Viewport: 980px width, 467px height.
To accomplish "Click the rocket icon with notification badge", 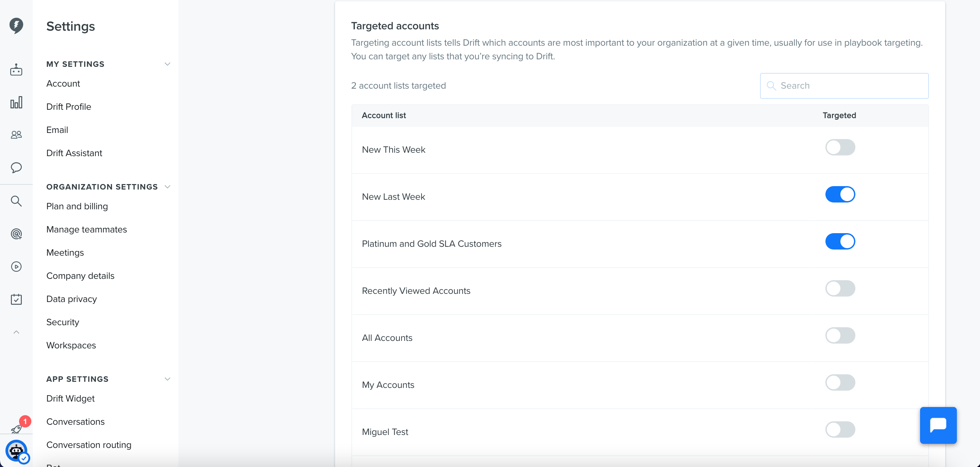I will coord(17,428).
